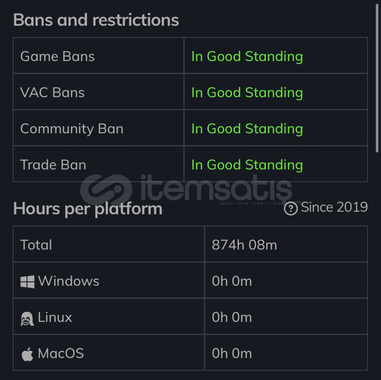Click Game Bans In Good Standing status
The width and height of the screenshot is (381, 380).
point(247,56)
